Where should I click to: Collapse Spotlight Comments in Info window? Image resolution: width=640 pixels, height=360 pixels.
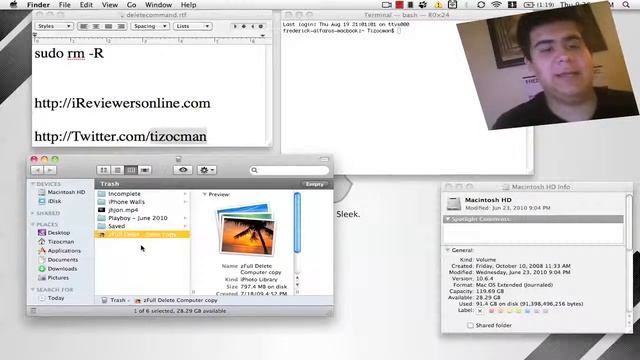448,219
